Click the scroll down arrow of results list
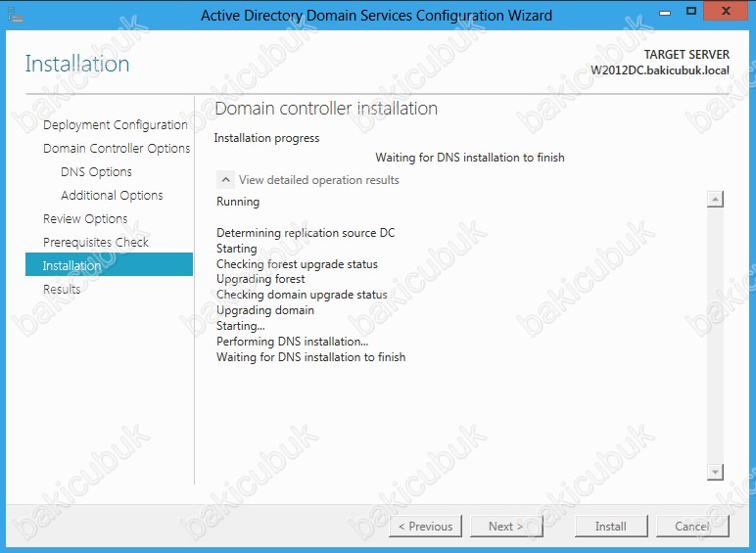756x553 pixels. (715, 472)
